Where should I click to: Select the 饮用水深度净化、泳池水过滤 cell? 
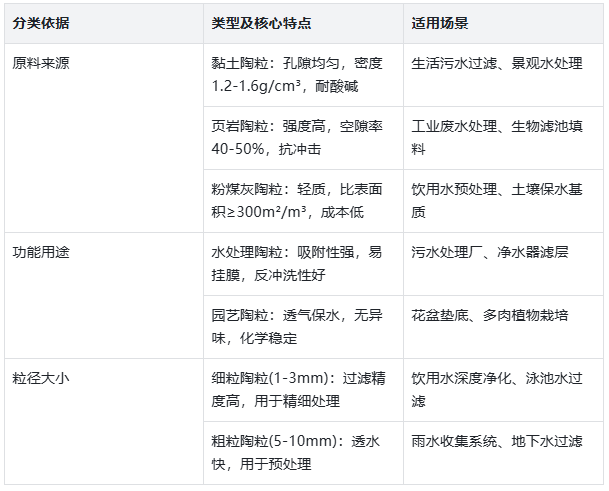pyautogui.click(x=497, y=389)
